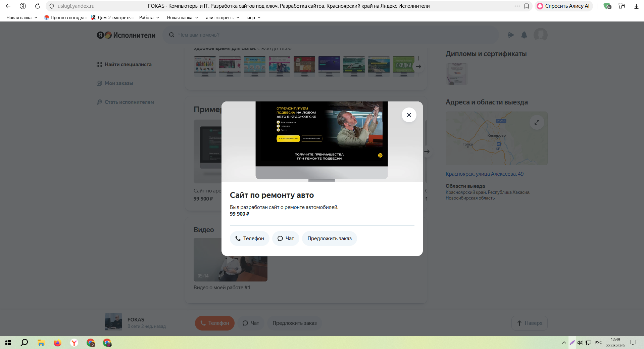This screenshot has width=644, height=349.
Task: Open the three-dot page menu
Action: (x=517, y=6)
